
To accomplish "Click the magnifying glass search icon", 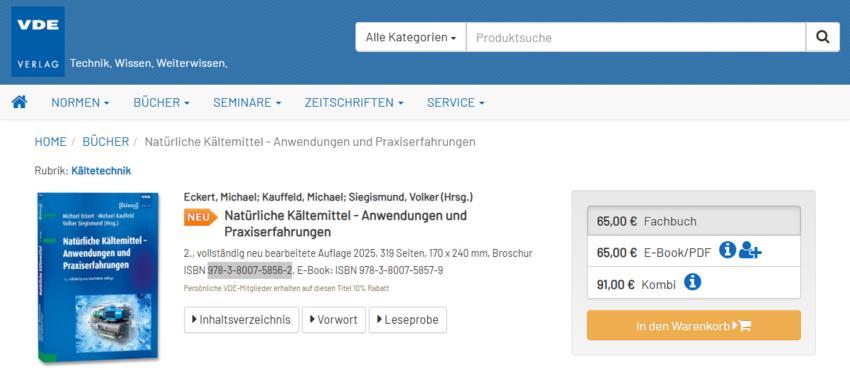I will point(822,37).
